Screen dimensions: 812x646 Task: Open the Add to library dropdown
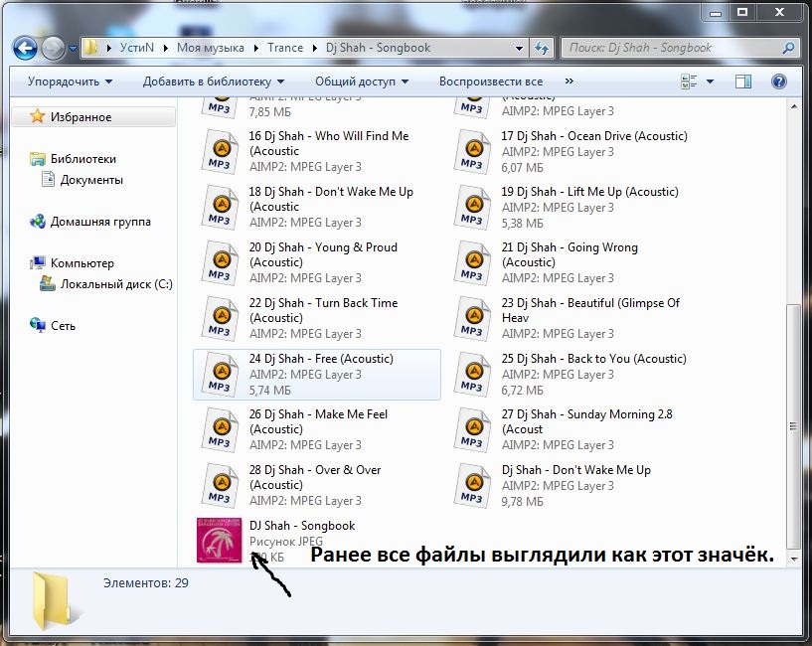[213, 81]
